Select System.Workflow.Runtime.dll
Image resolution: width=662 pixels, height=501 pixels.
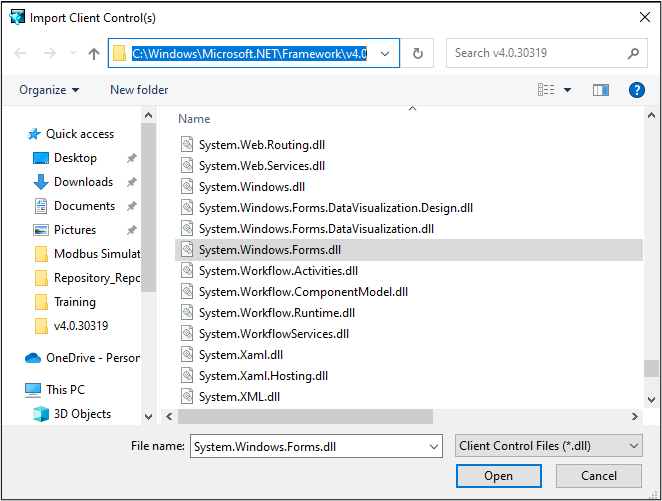[277, 313]
